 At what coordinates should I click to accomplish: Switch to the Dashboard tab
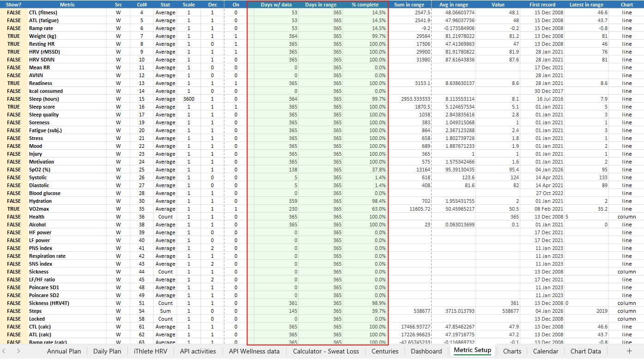(x=426, y=351)
